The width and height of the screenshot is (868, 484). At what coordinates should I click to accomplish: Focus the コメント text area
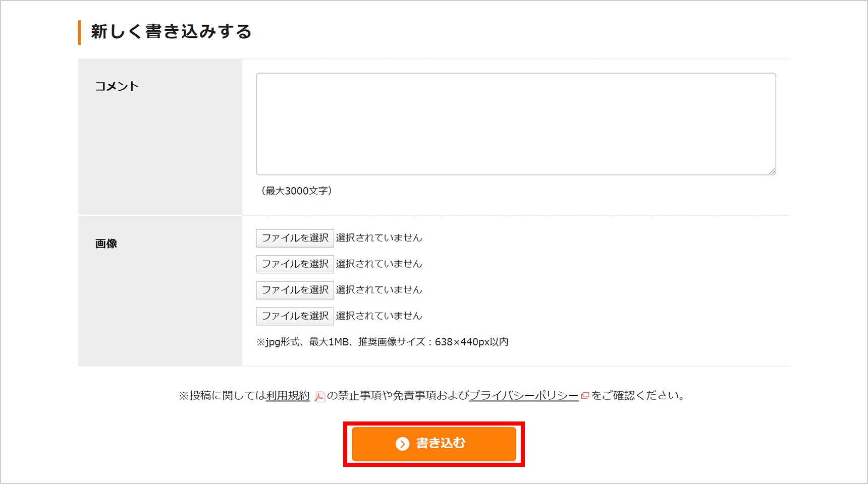(x=516, y=124)
